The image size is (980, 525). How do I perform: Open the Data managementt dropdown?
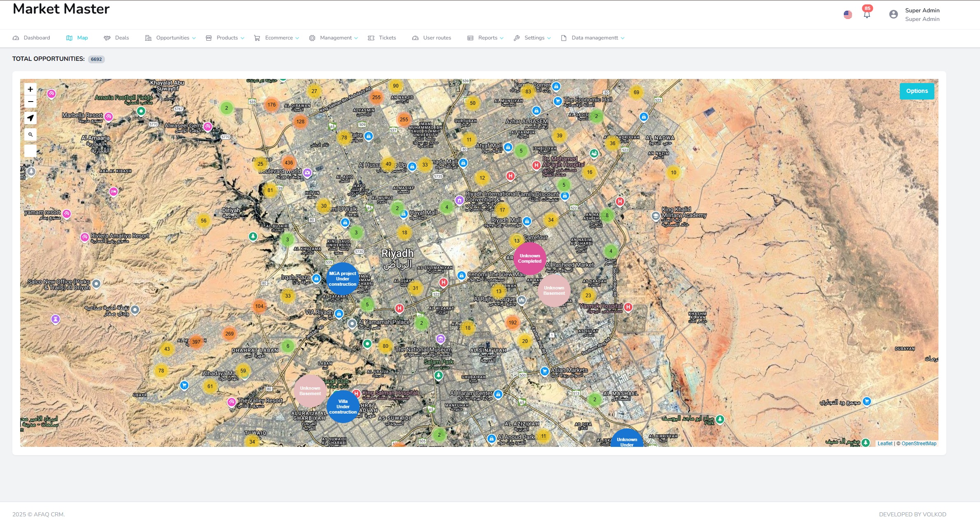tap(595, 37)
